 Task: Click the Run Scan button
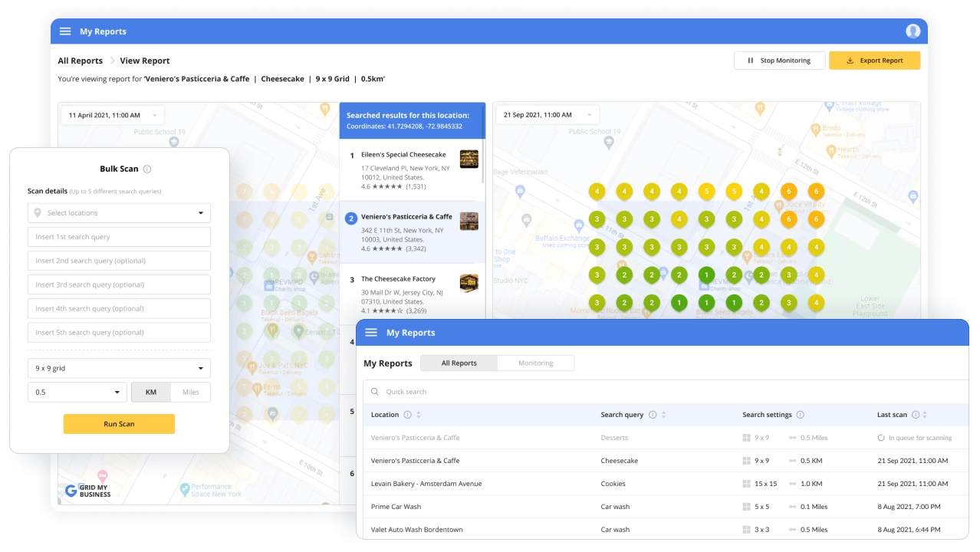coord(119,423)
